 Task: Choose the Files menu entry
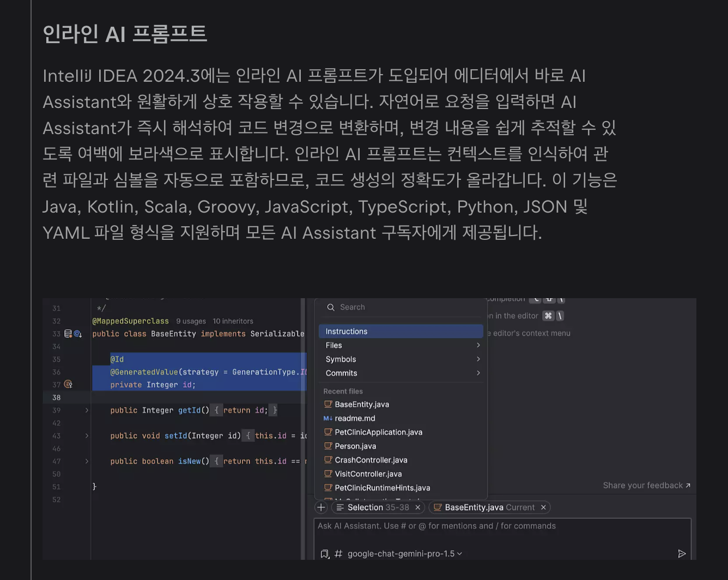point(401,346)
